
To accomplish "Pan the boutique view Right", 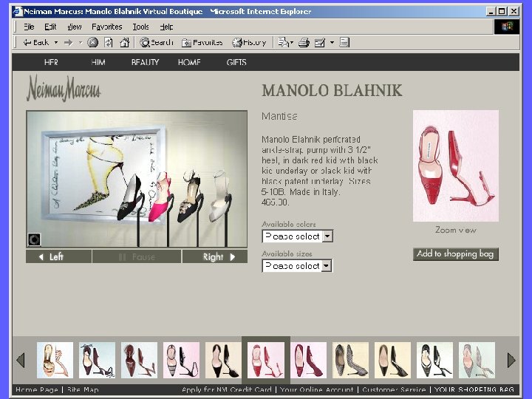I will [x=215, y=256].
